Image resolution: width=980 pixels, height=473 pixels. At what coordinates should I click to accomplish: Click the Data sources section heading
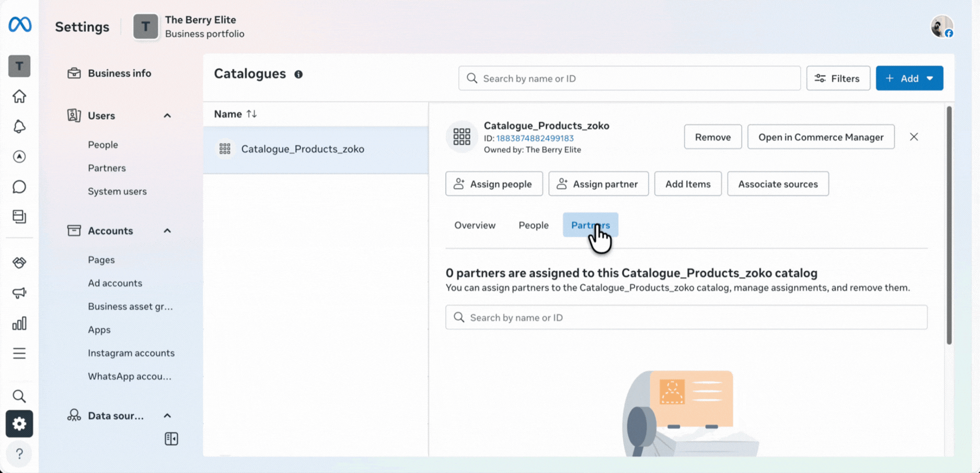pyautogui.click(x=116, y=416)
